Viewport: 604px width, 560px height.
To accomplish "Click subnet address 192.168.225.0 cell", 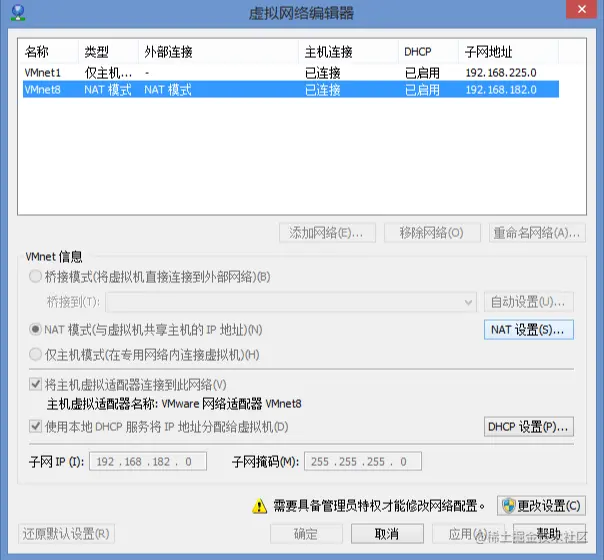I will point(501,72).
